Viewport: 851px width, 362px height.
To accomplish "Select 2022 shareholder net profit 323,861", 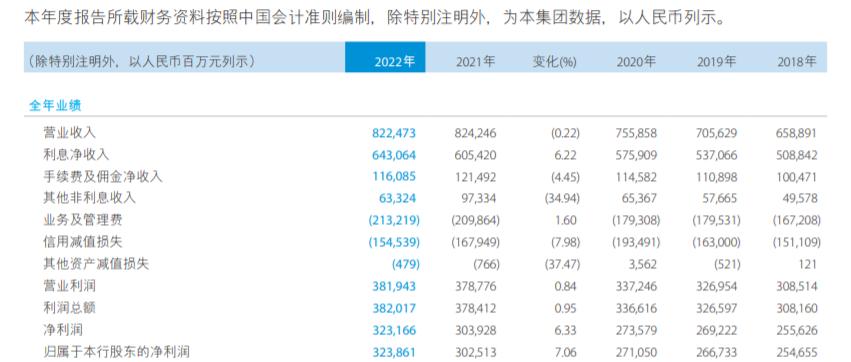I will click(394, 353).
